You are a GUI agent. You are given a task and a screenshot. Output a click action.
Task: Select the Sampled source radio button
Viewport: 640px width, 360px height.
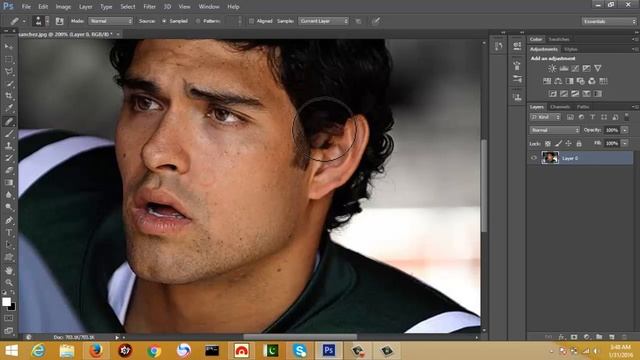[164, 21]
